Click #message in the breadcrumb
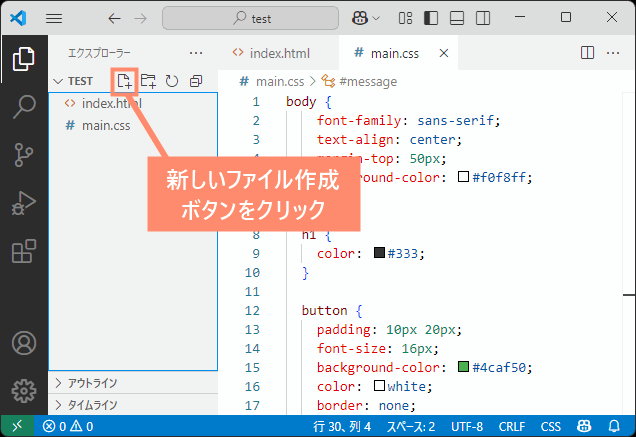The image size is (636, 437). tap(368, 82)
